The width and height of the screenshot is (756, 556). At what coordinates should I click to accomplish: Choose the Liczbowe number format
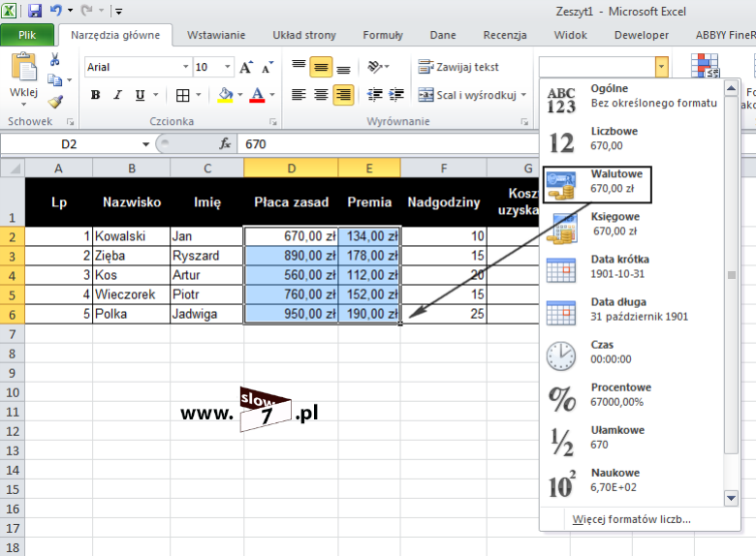pyautogui.click(x=633, y=141)
